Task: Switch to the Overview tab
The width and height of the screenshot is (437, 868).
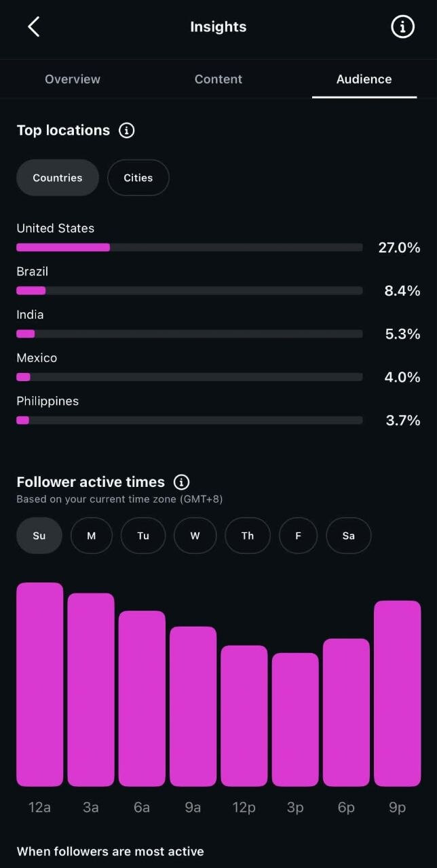Action: point(73,79)
